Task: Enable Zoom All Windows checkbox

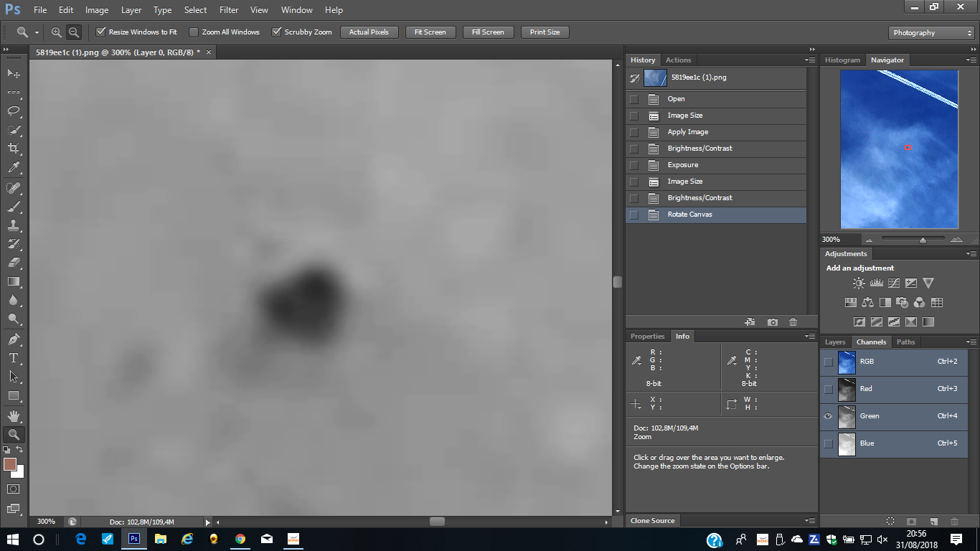Action: 194,32
